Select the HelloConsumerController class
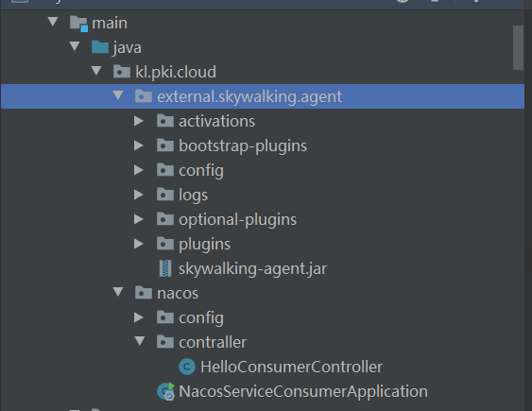 click(291, 367)
